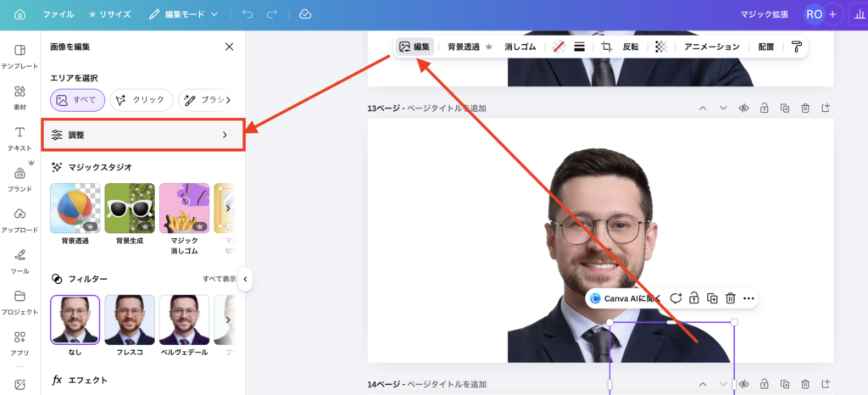This screenshot has width=868, height=395.
Task: Toggle the lock icon for page 13
Action: [764, 108]
